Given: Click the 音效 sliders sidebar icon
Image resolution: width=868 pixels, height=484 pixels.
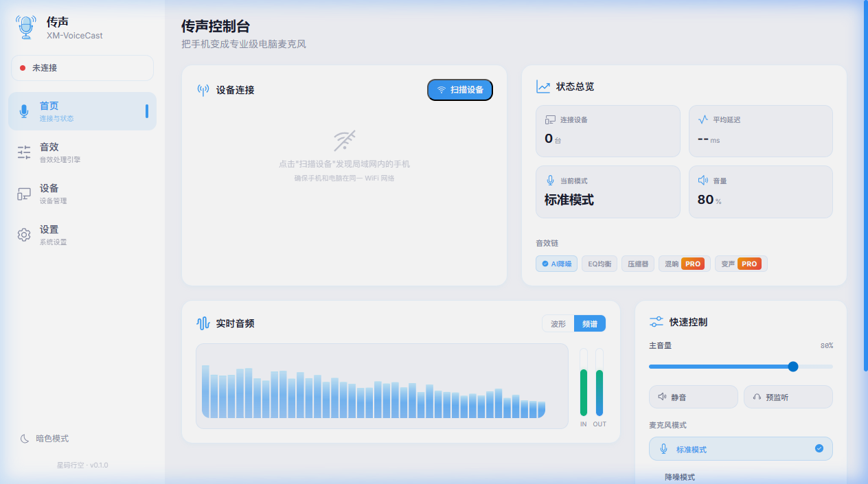Looking at the screenshot, I should coord(24,152).
